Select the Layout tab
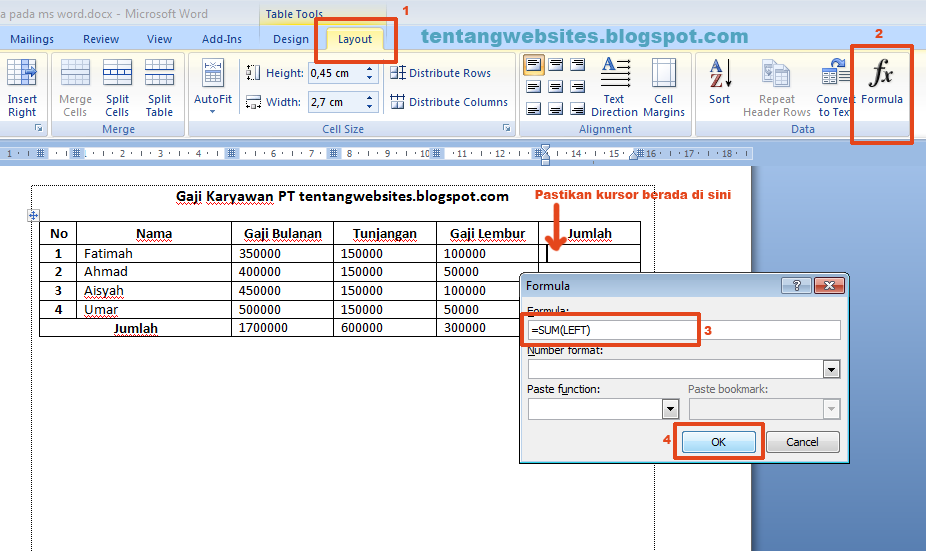Image resolution: width=926 pixels, height=551 pixels. [x=355, y=39]
